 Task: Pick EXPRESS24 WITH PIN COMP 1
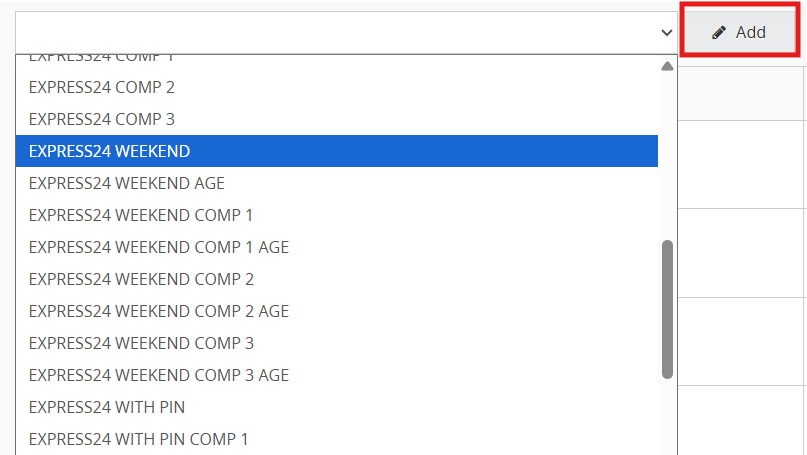pyautogui.click(x=139, y=439)
